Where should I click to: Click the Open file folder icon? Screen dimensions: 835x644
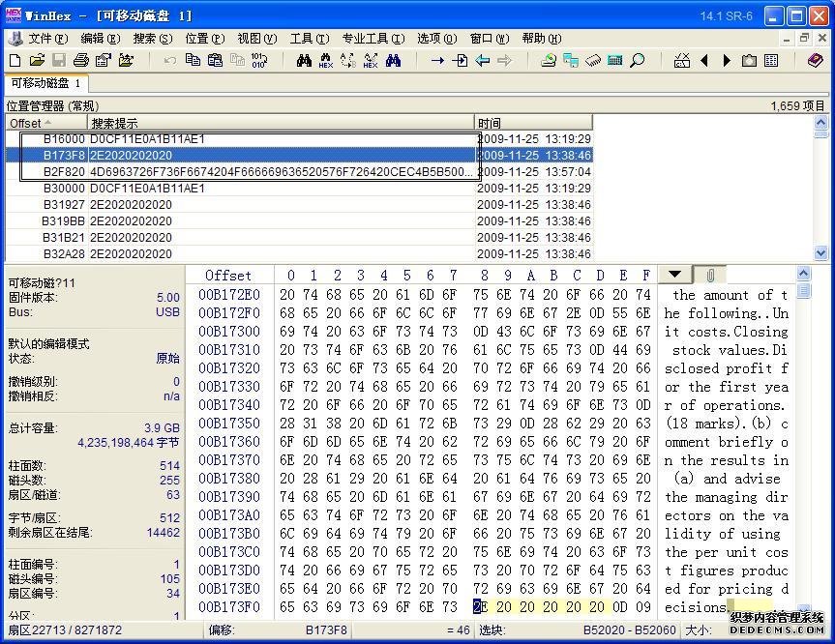[x=35, y=60]
